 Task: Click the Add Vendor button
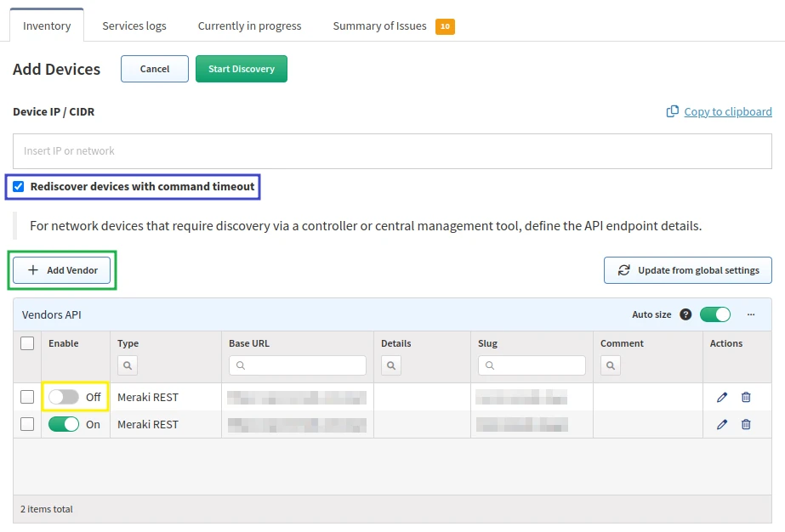click(62, 270)
